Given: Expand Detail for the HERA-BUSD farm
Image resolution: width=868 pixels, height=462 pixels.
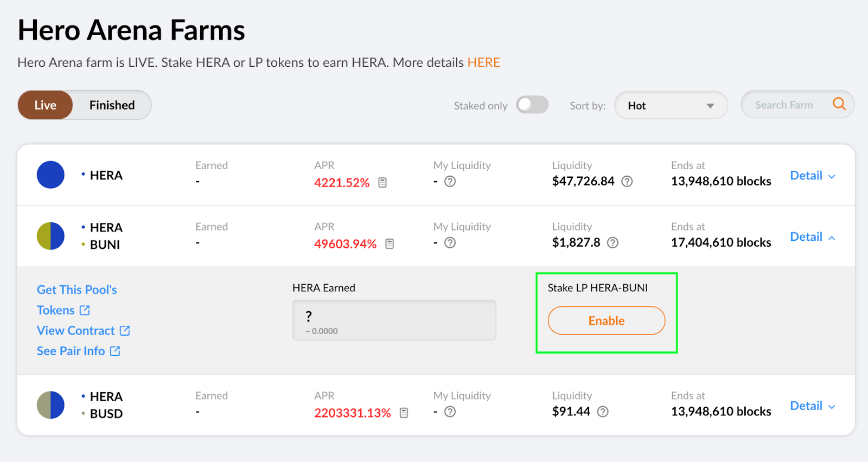Looking at the screenshot, I should click(812, 406).
